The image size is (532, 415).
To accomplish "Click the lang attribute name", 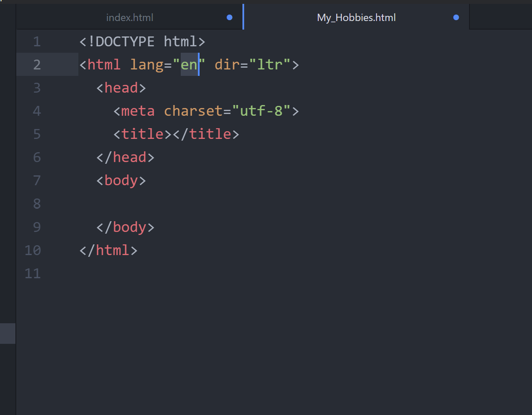I will (x=146, y=65).
